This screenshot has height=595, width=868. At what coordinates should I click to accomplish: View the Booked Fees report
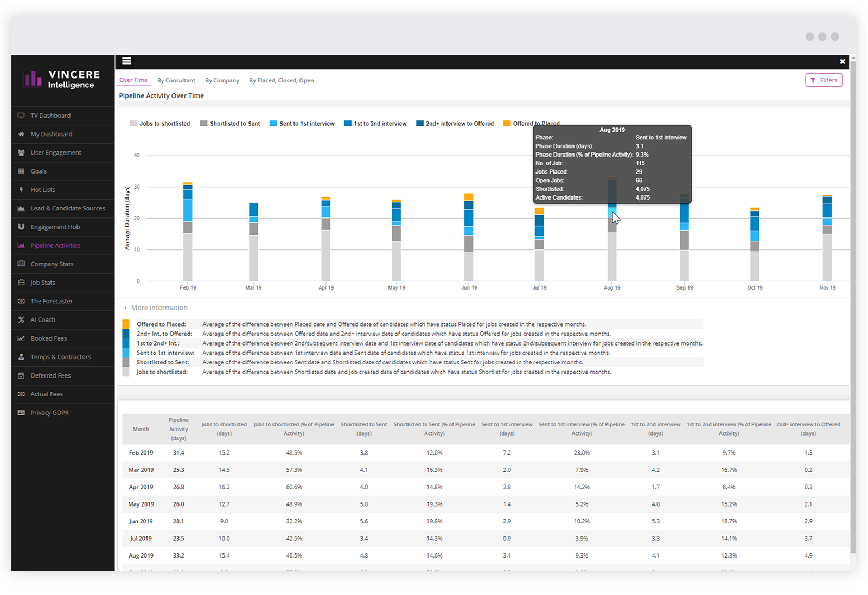49,338
